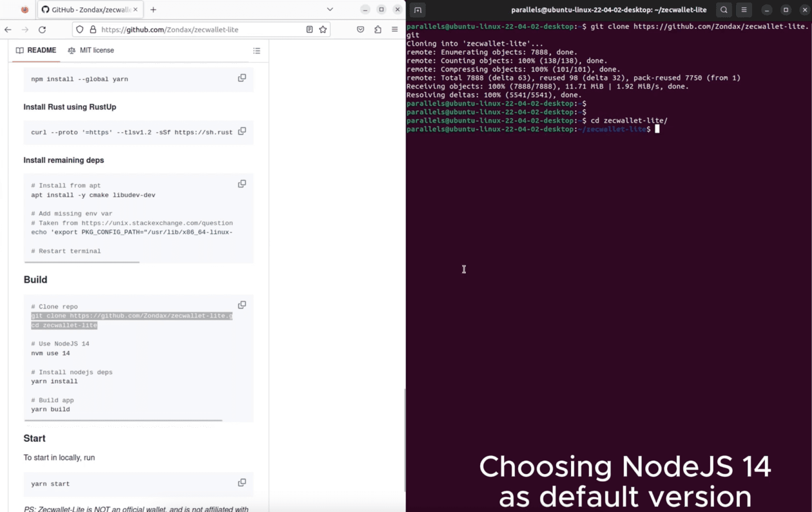Open Firefox application hamburger menu

tap(395, 29)
